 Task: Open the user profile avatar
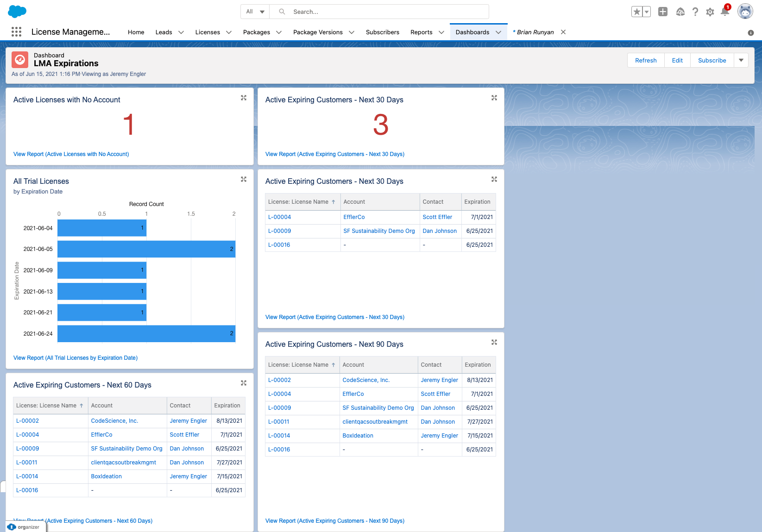click(745, 12)
